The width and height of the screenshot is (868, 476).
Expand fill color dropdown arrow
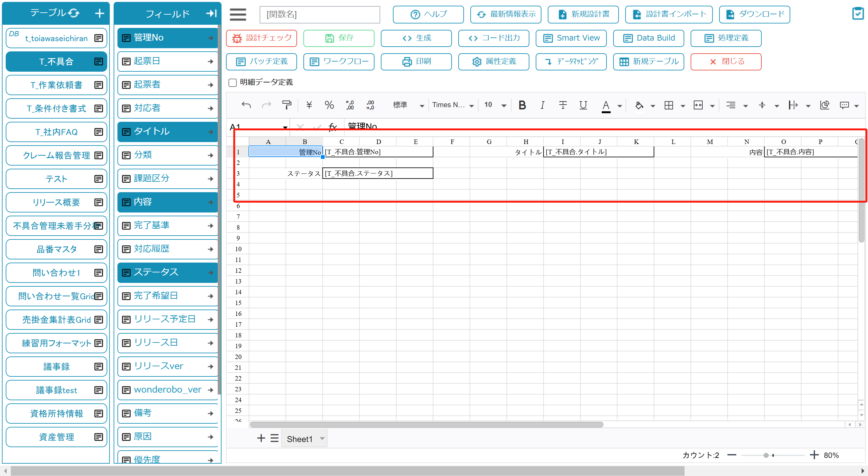pyautogui.click(x=653, y=106)
